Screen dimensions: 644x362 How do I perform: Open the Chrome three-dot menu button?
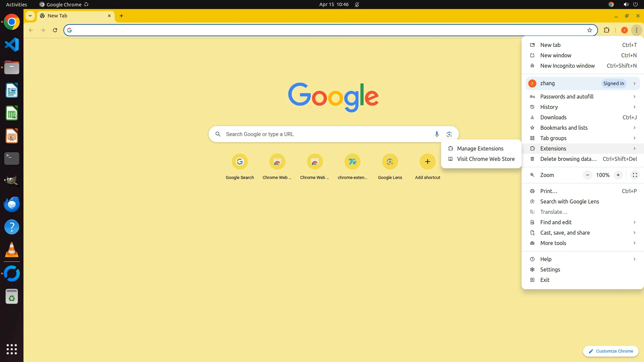pos(636,30)
